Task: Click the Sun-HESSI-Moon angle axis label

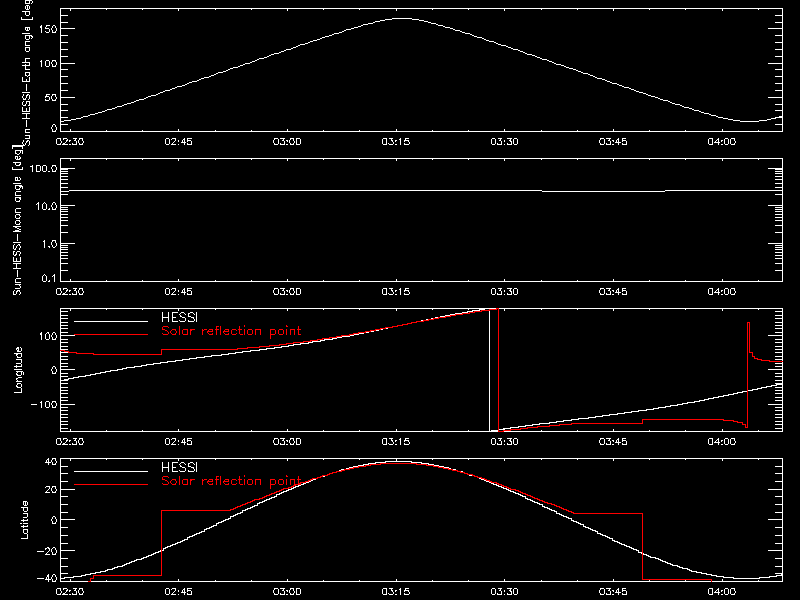Action: pos(18,220)
